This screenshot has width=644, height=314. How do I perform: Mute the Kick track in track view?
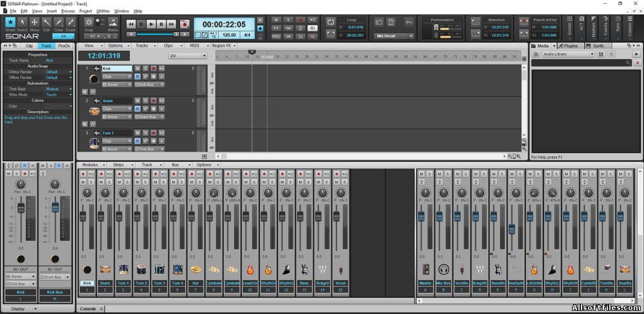pos(137,68)
